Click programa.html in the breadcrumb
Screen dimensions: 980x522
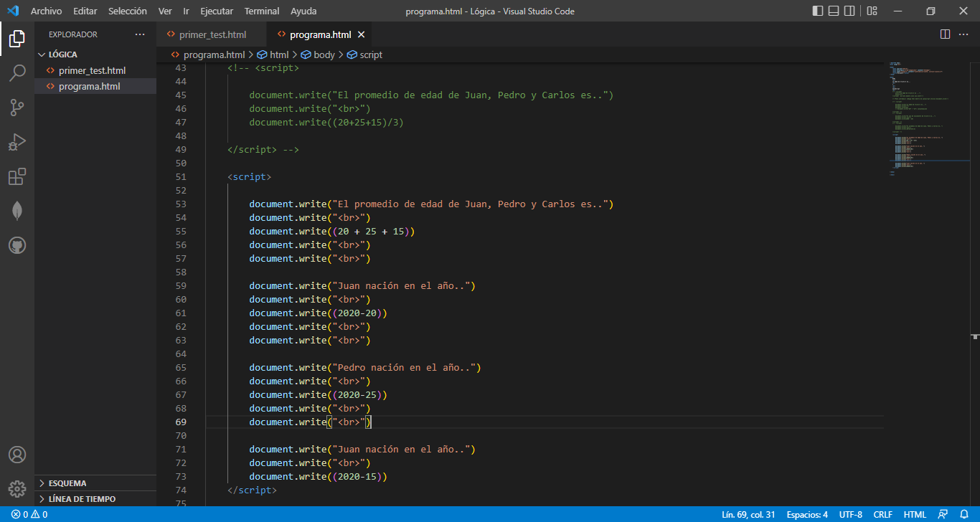214,54
